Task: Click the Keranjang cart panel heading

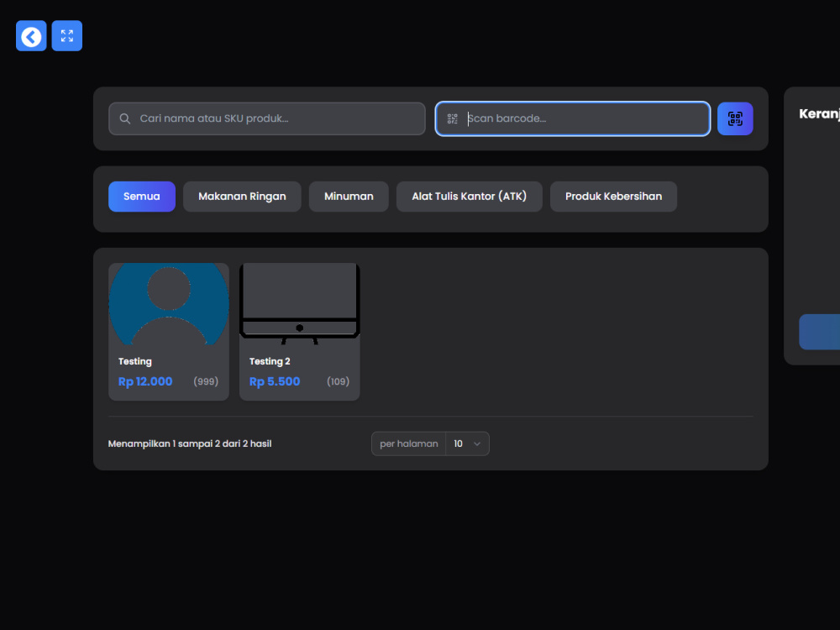Action: (819, 113)
